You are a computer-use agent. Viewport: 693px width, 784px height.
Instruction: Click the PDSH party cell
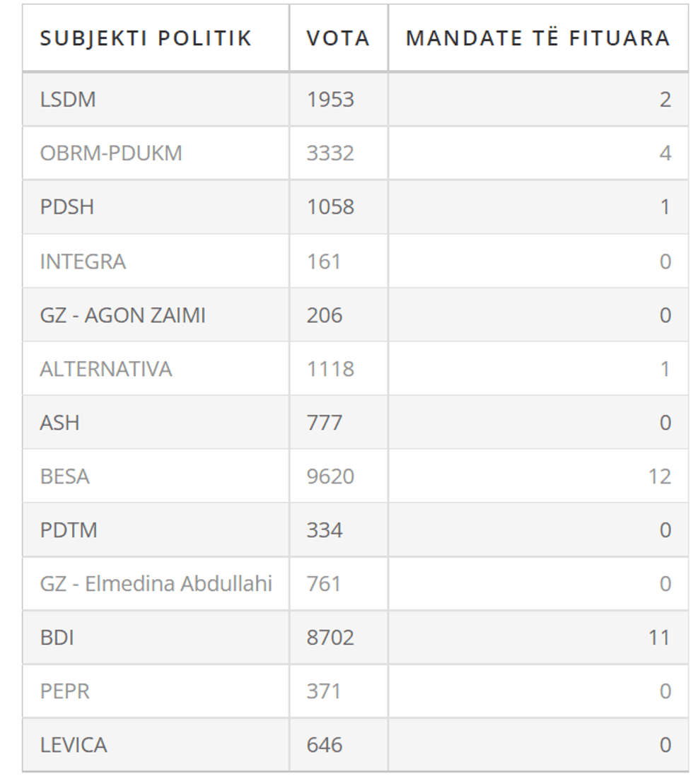[67, 207]
